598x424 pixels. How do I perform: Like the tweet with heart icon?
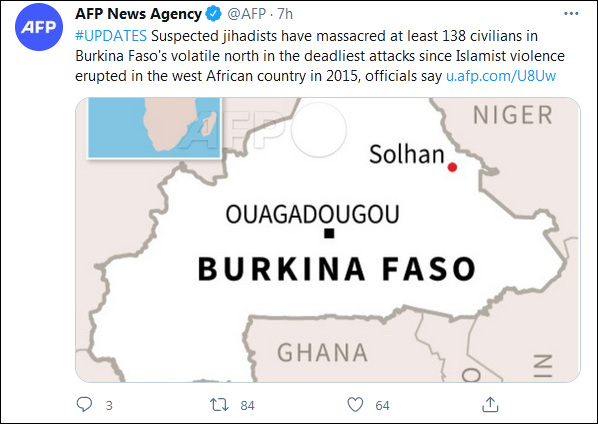pos(355,405)
